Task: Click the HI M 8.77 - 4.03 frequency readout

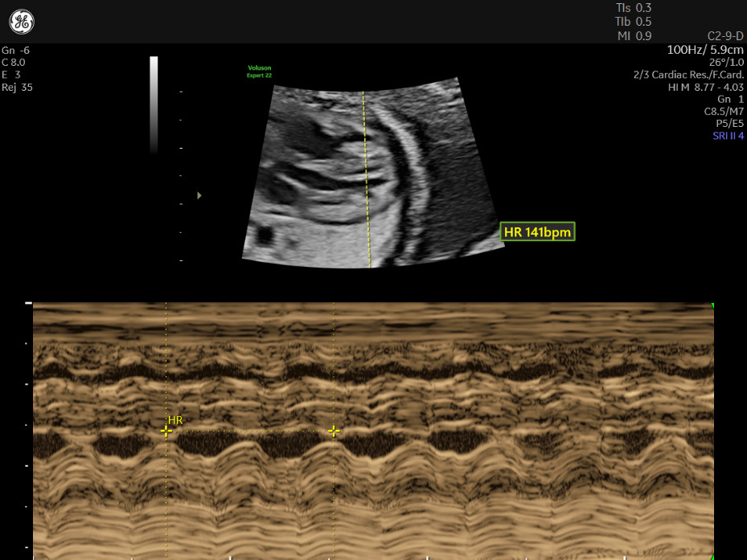Action: click(x=705, y=87)
